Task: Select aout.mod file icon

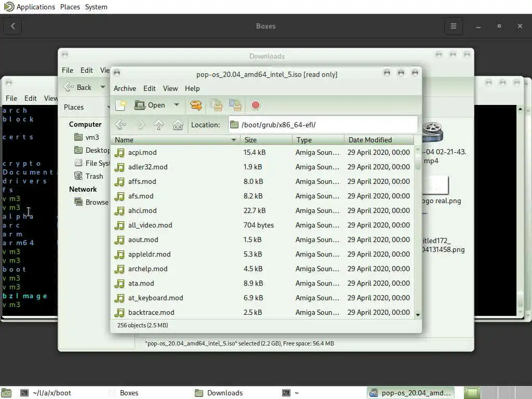Action: point(119,240)
